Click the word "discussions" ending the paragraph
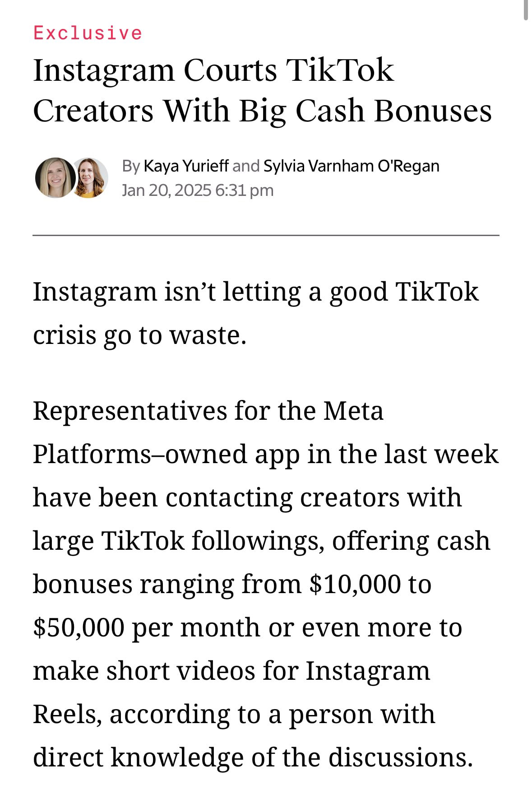 click(x=399, y=757)
